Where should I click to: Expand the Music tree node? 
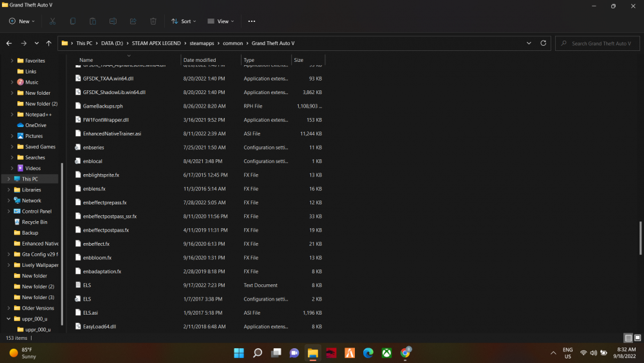coord(12,83)
